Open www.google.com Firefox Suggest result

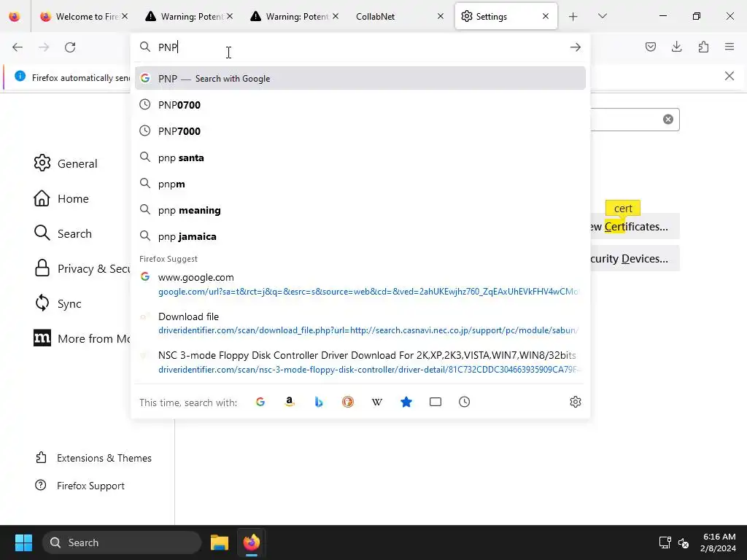click(360, 284)
